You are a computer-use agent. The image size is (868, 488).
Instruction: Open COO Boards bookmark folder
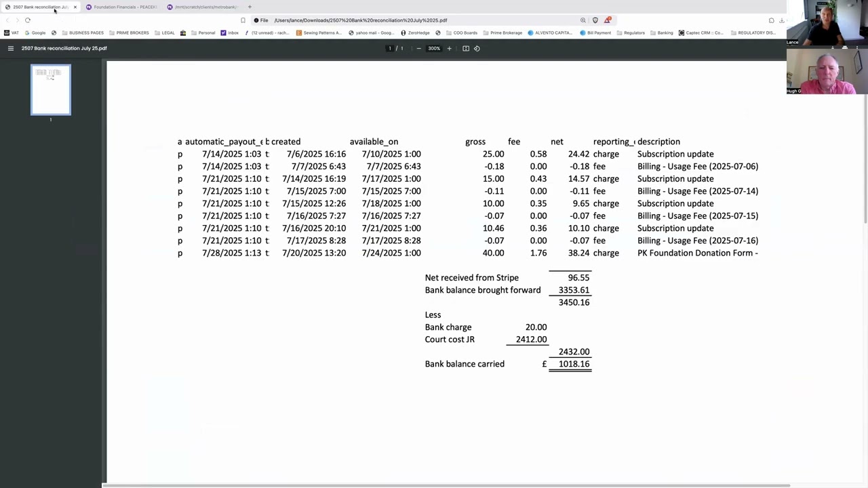[x=462, y=33]
